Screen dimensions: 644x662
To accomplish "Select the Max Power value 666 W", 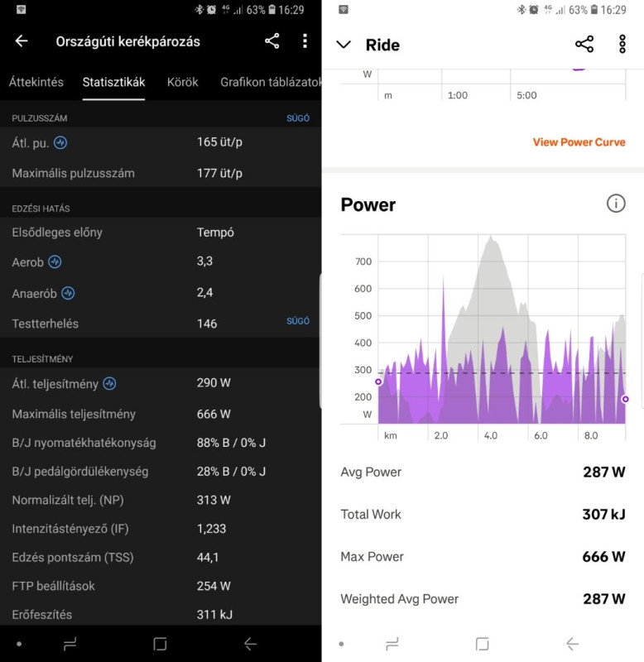I will [604, 556].
